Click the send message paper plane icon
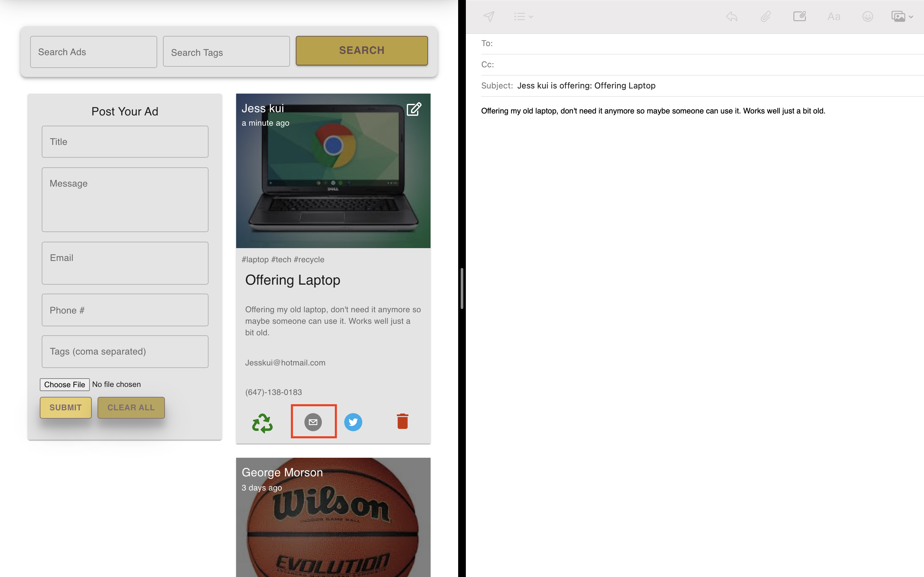Viewport: 924px width, 577px height. coord(489,16)
